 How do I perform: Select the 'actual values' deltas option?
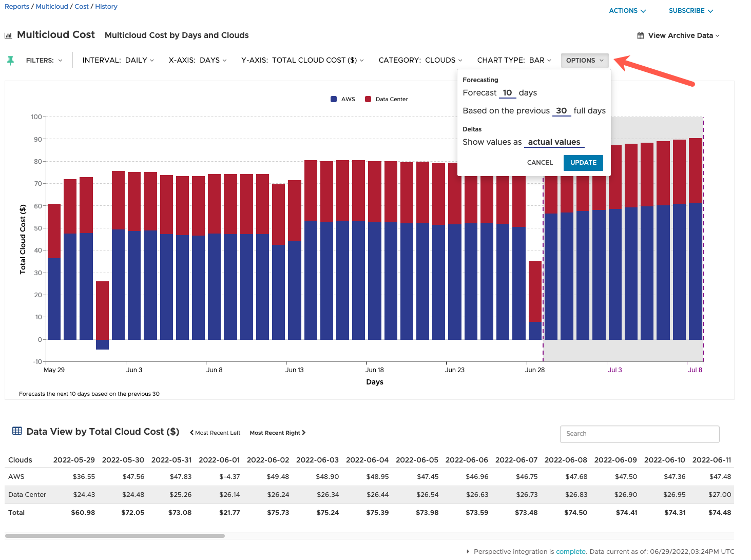[x=554, y=142]
